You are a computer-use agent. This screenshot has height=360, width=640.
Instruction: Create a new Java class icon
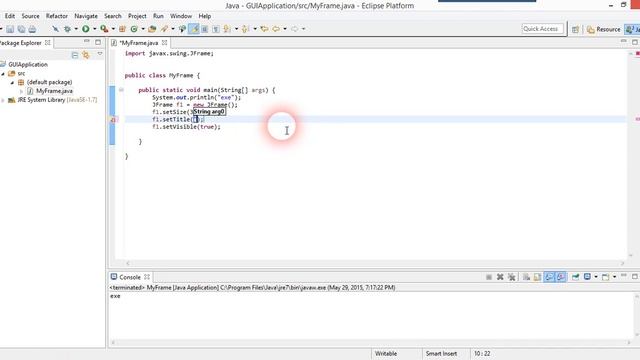point(134,29)
